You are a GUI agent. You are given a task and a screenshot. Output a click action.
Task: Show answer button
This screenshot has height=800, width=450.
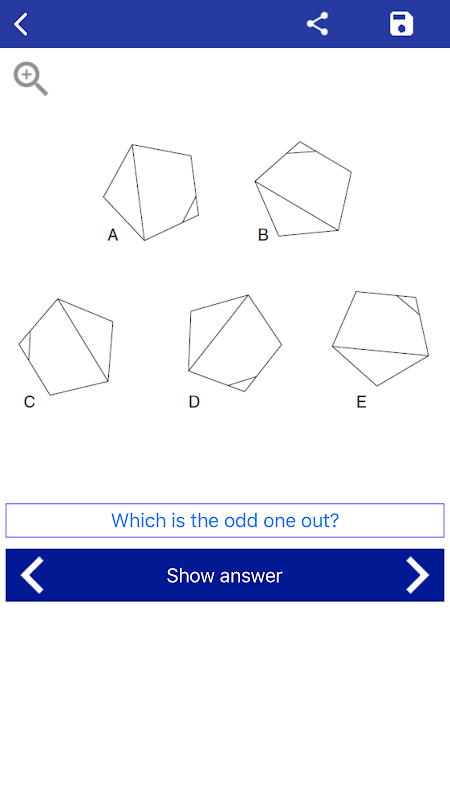click(224, 576)
